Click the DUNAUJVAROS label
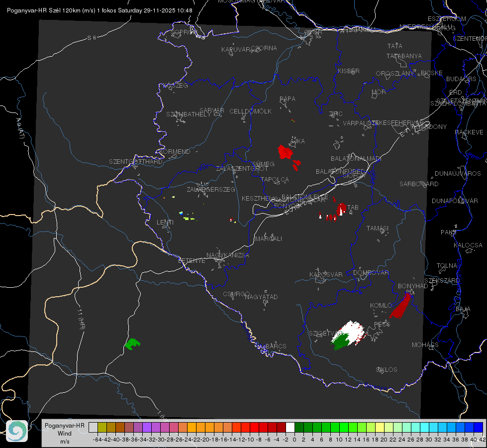 click(x=458, y=174)
